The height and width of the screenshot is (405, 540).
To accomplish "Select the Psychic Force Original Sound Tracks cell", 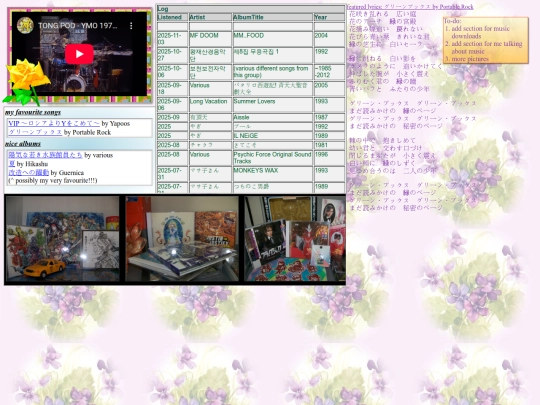I will click(x=273, y=158).
